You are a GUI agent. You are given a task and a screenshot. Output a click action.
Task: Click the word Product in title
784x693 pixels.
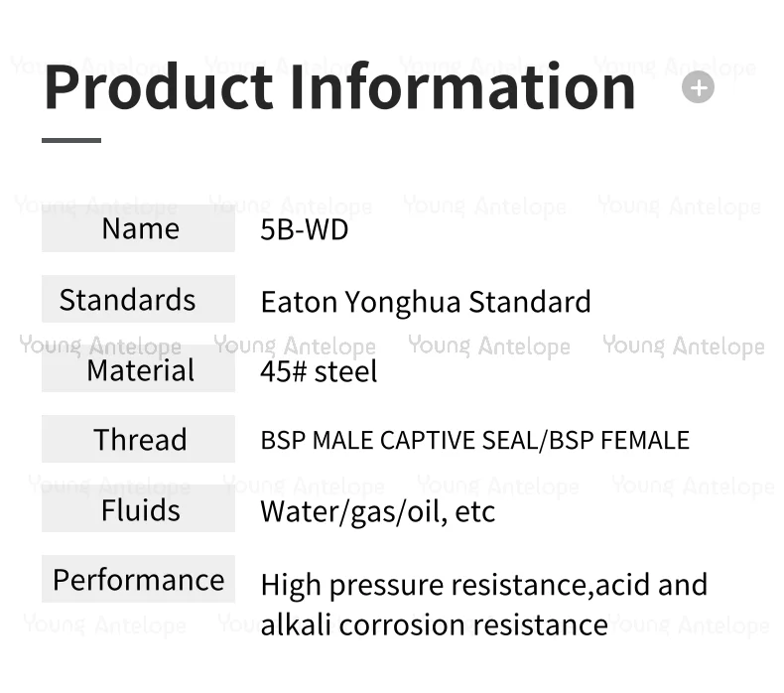(159, 86)
